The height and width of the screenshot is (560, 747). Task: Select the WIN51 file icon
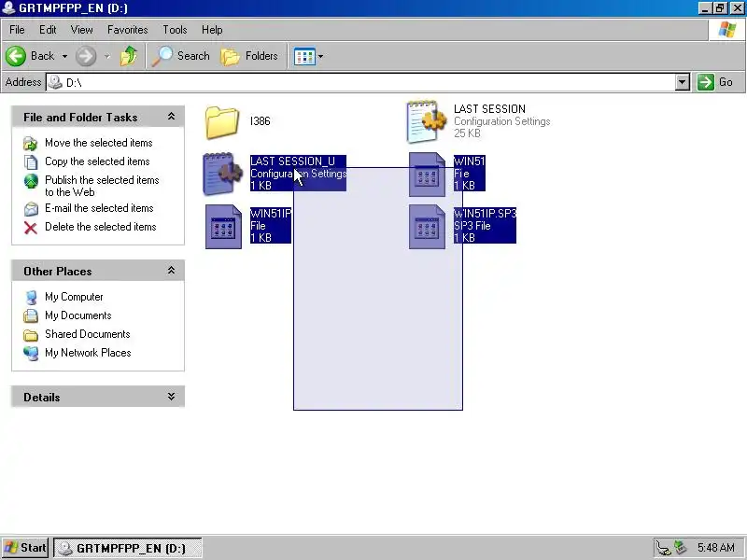(x=427, y=175)
